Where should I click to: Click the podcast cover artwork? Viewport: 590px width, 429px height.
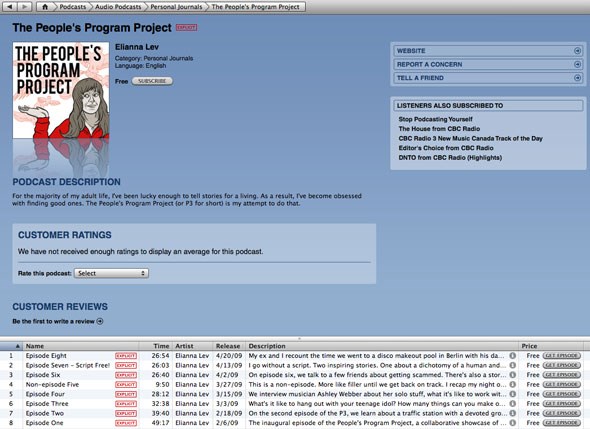[61, 90]
